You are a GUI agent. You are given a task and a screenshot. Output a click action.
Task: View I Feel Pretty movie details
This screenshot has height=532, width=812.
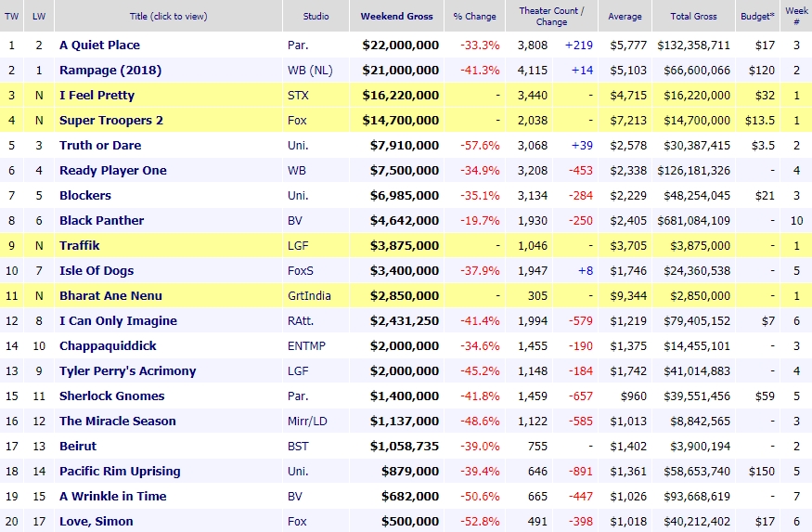pos(97,96)
